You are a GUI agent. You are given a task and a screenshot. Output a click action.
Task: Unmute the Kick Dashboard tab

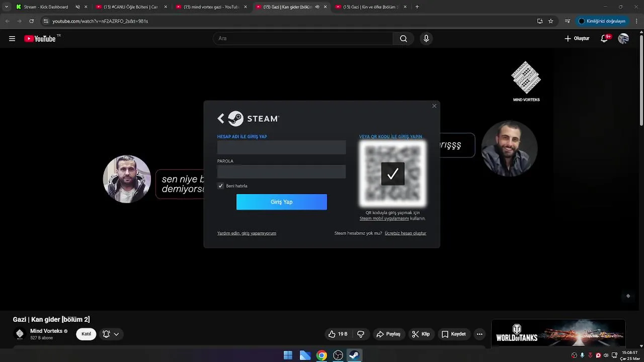click(x=77, y=7)
